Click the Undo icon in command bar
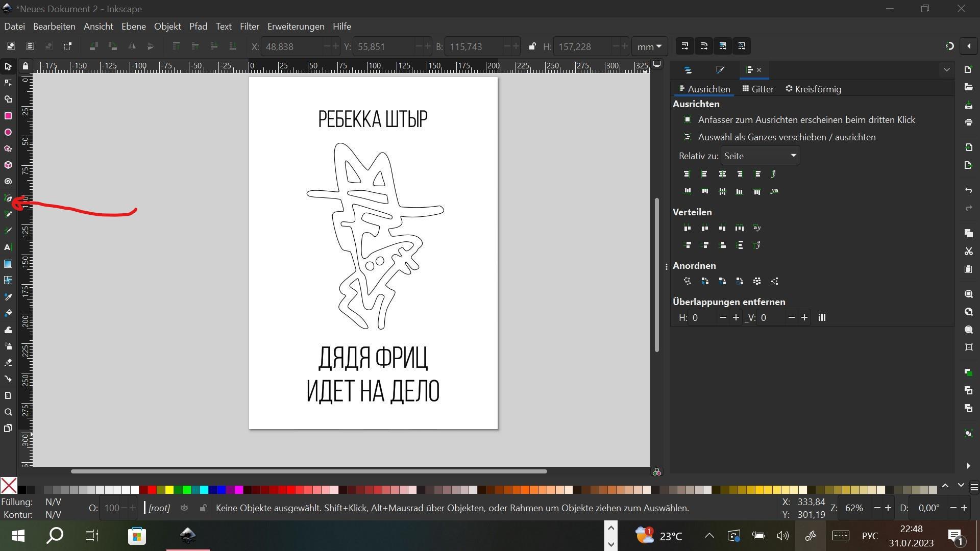980x551 pixels. (x=968, y=190)
